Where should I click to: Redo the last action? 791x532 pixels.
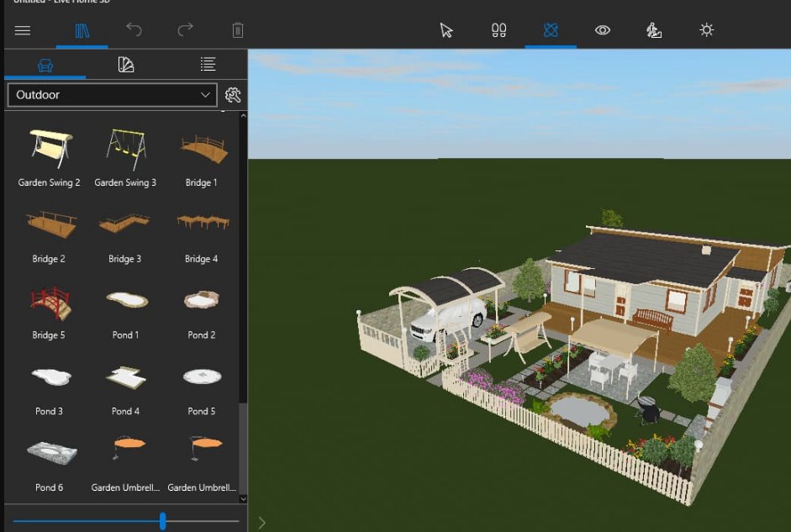click(185, 29)
